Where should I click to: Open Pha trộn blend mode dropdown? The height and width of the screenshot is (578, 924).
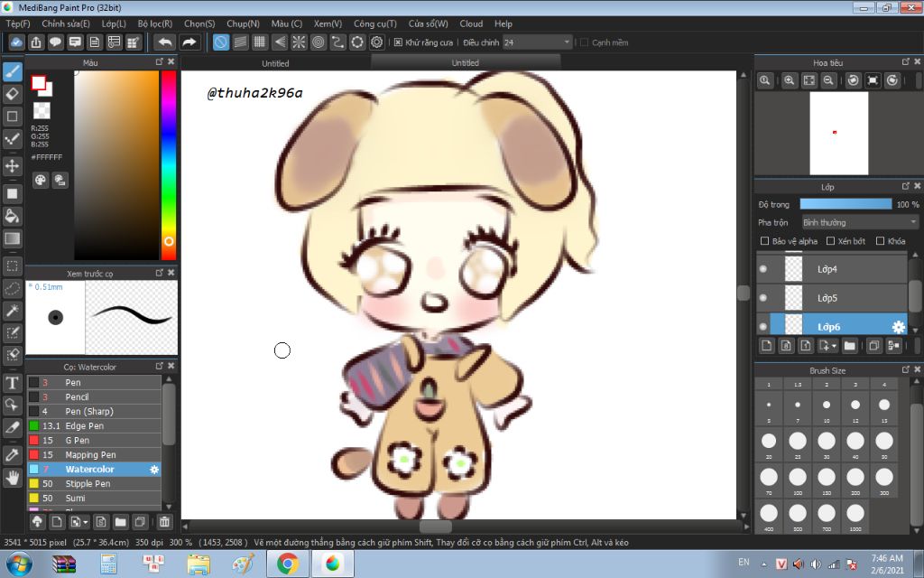click(x=860, y=222)
